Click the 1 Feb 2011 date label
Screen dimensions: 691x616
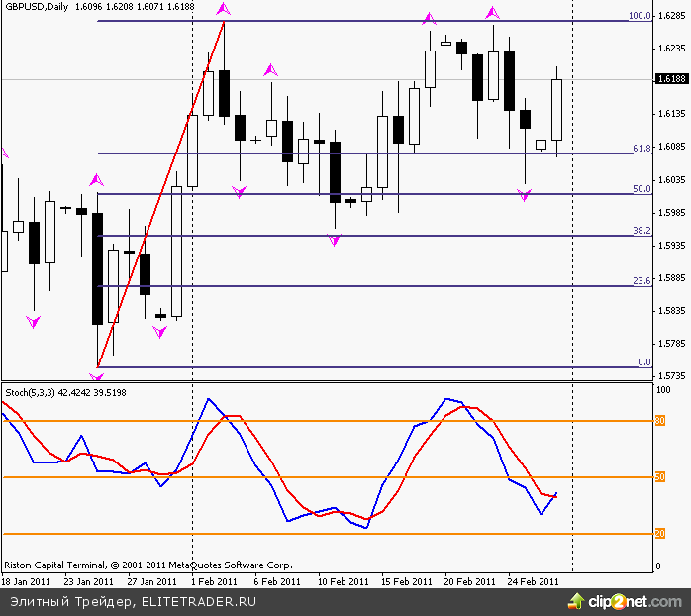tap(213, 581)
